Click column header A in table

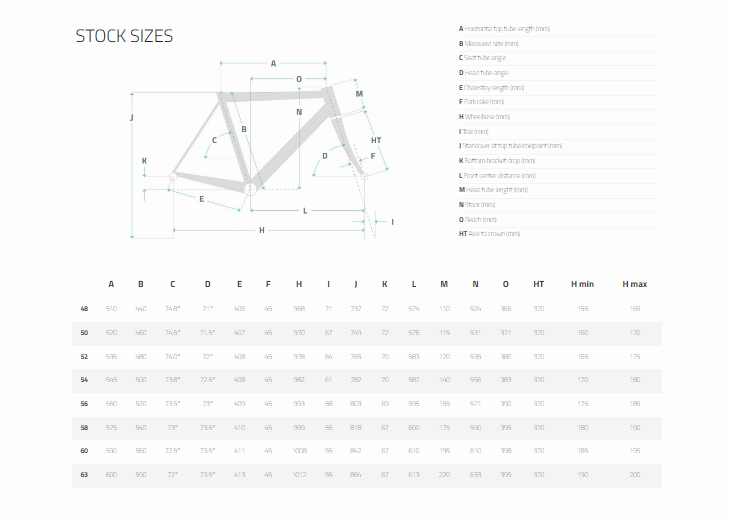tap(111, 284)
